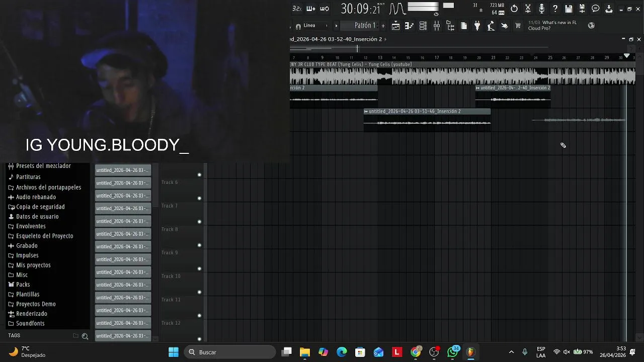
Task: Open clip menu of 2-40_Inserción 2 clip
Action: click(478, 88)
